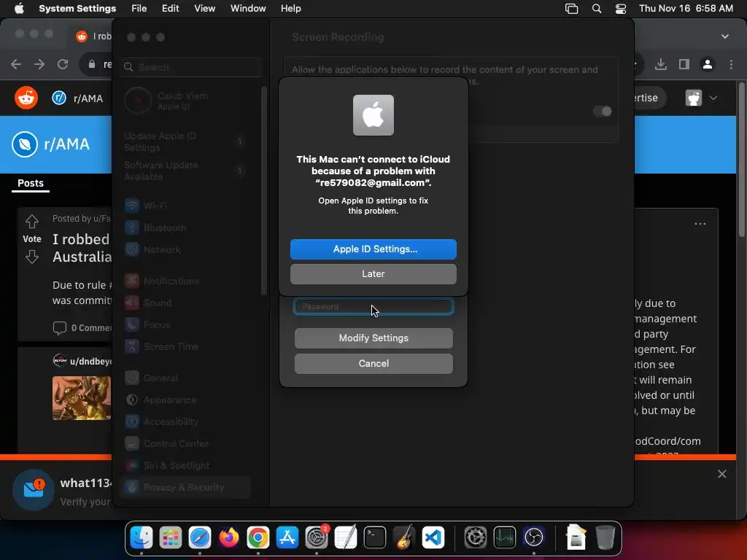Open the View menu

(204, 8)
